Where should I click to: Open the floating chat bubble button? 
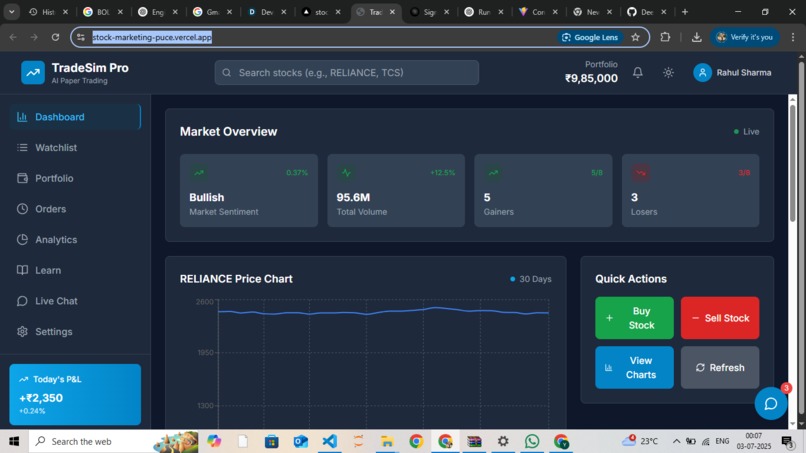[770, 404]
